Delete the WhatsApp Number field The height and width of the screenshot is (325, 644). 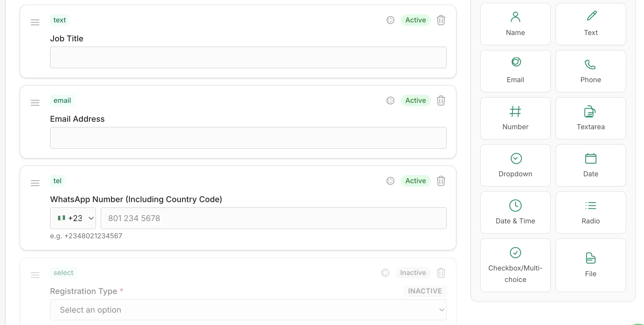pos(441,181)
